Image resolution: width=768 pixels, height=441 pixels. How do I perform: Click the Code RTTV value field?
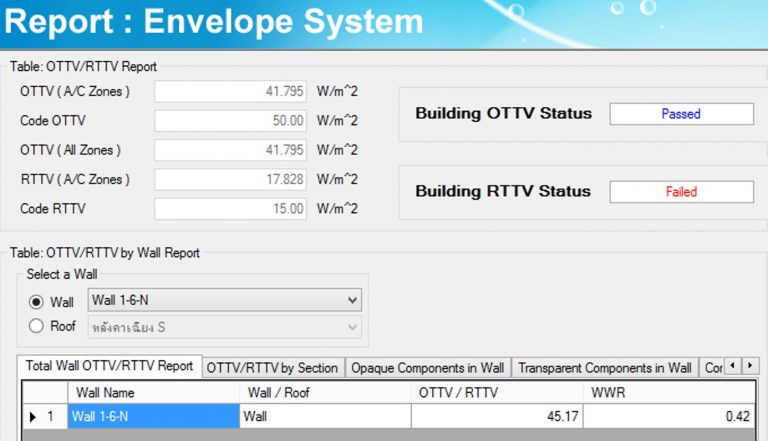pos(232,208)
